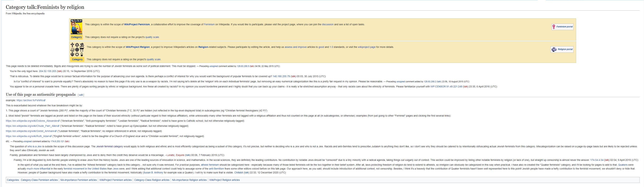
Task: Follow the bold Religion link in the banner
Action: pyautogui.click(x=203, y=47)
